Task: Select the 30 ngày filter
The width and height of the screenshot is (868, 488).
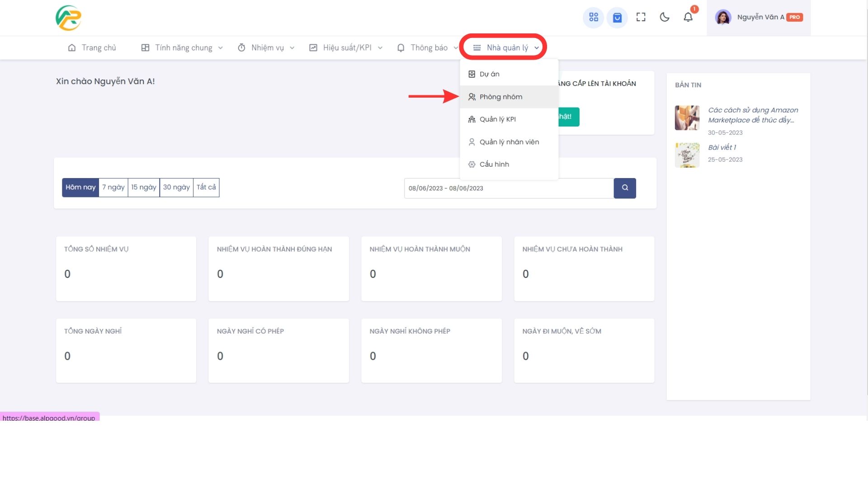Action: pyautogui.click(x=176, y=188)
